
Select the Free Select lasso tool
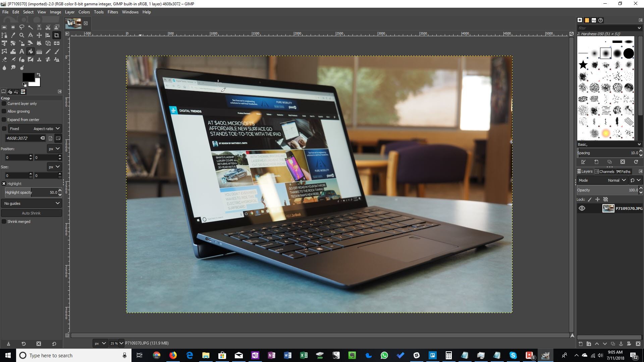(x=22, y=27)
